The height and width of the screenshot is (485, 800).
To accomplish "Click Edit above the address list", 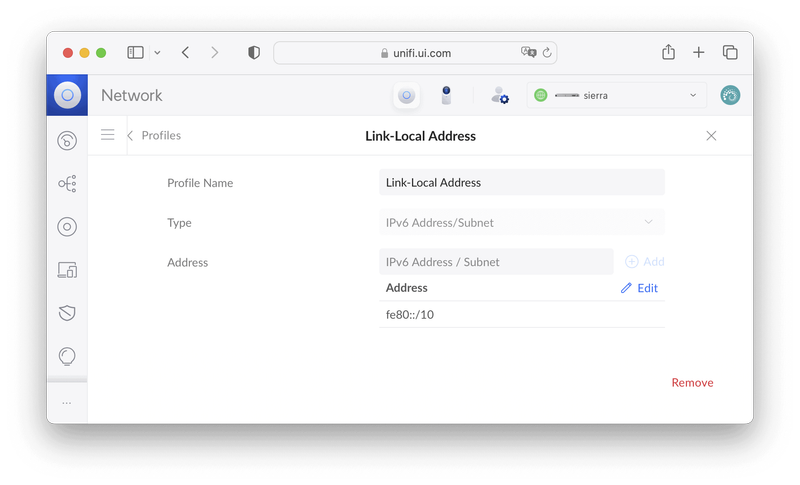I will pos(639,288).
